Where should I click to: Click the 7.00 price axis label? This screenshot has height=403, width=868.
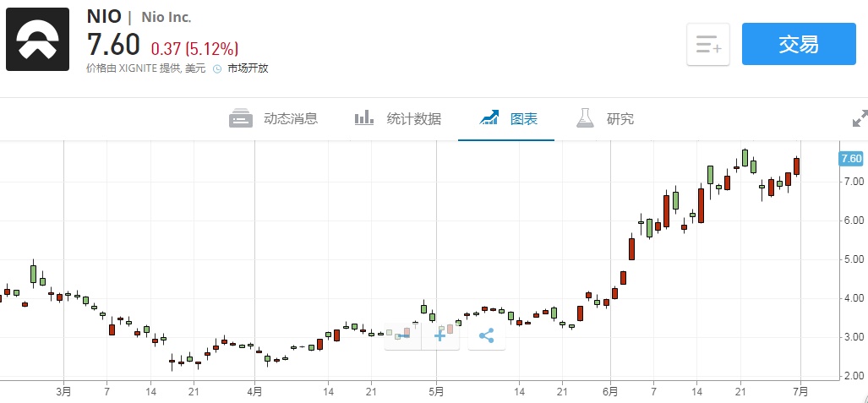point(853,182)
